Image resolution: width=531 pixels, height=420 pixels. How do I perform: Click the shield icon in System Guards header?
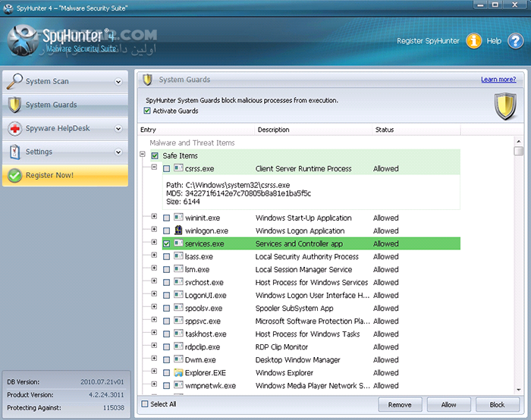[x=147, y=80]
